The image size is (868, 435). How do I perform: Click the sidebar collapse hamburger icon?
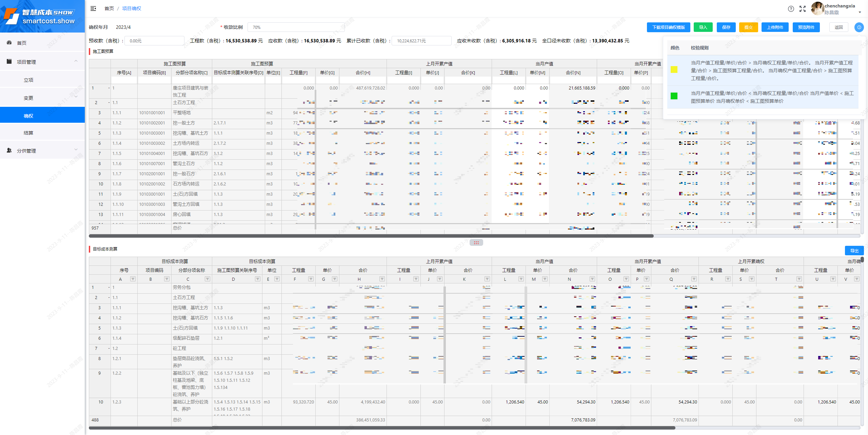click(93, 8)
